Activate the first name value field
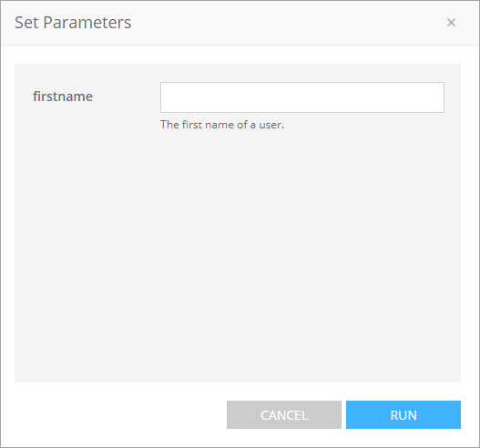The width and height of the screenshot is (480, 448). (302, 97)
